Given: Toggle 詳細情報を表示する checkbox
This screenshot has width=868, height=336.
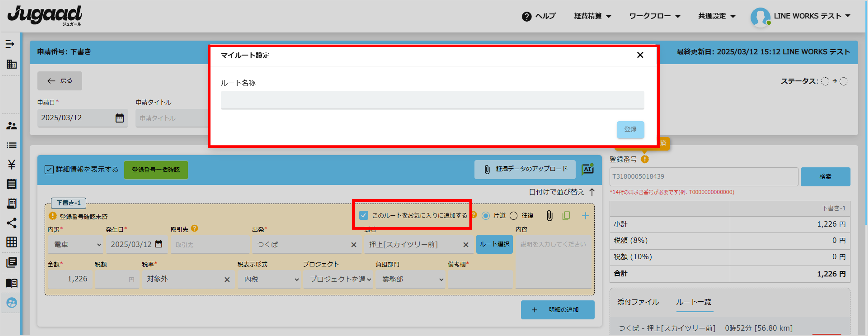Looking at the screenshot, I should [49, 169].
